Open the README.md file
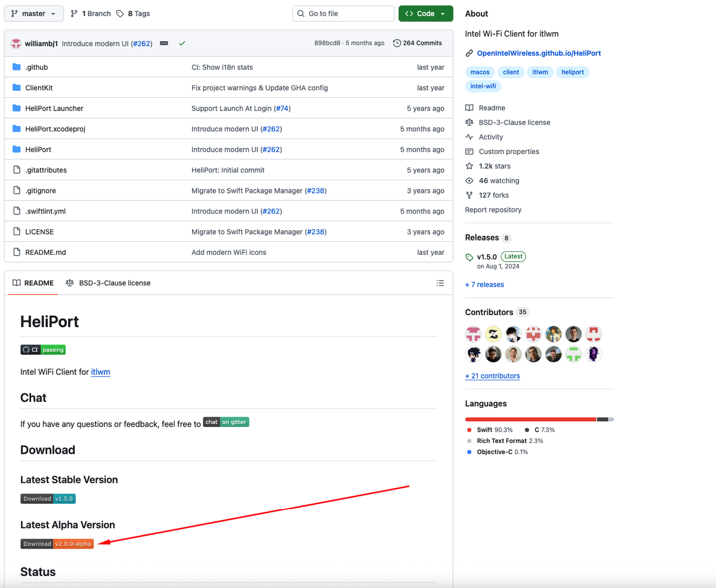 45,253
